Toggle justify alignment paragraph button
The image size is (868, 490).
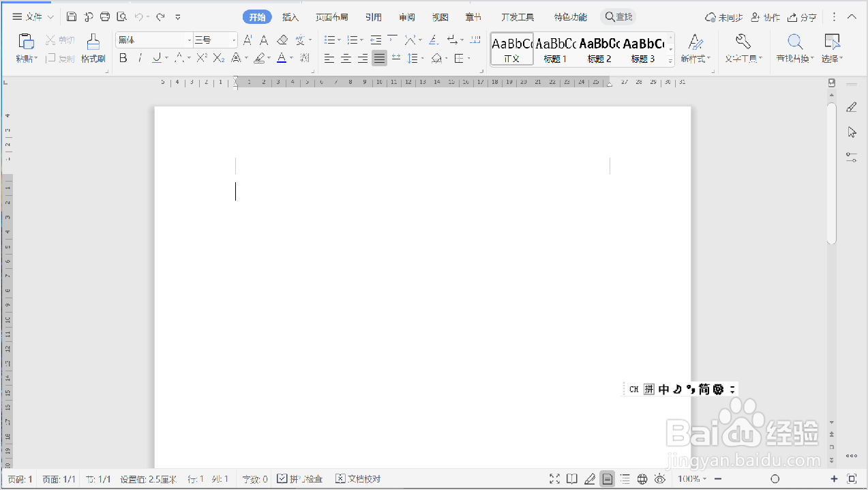379,59
